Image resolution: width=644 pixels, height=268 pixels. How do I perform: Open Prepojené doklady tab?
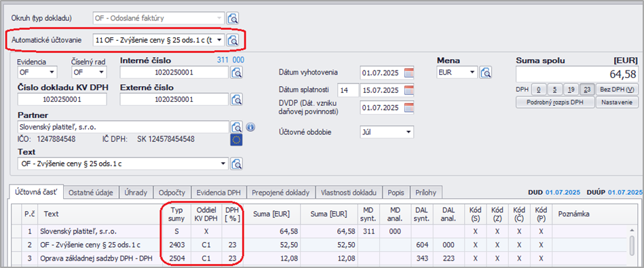281,192
